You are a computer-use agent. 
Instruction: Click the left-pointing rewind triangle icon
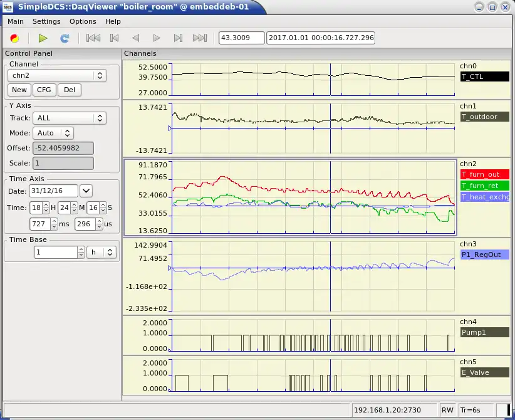pyautogui.click(x=135, y=38)
